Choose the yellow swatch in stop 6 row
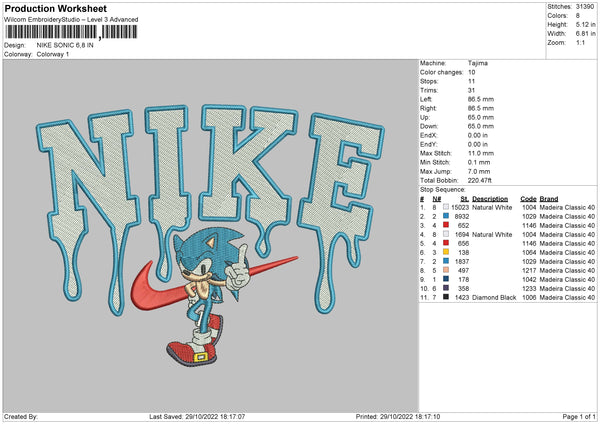This screenshot has height=424, width=600. [446, 252]
